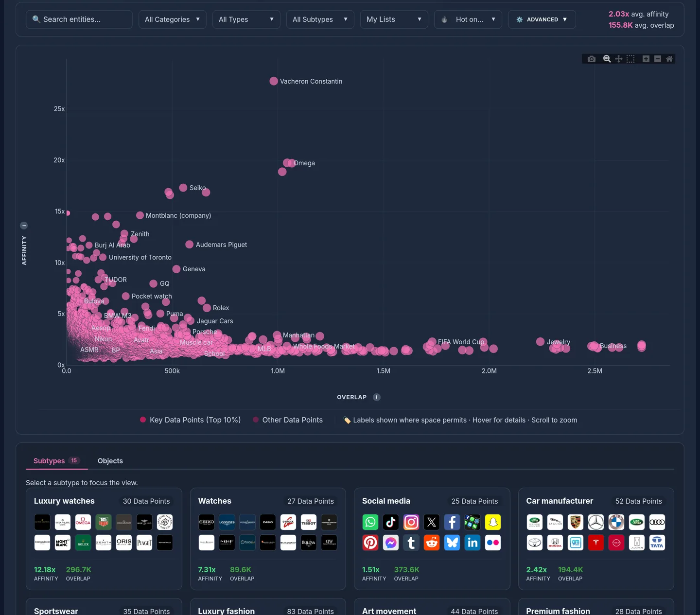Open the All Categories dropdown
Screen dimensions: 700x615
click(x=173, y=19)
